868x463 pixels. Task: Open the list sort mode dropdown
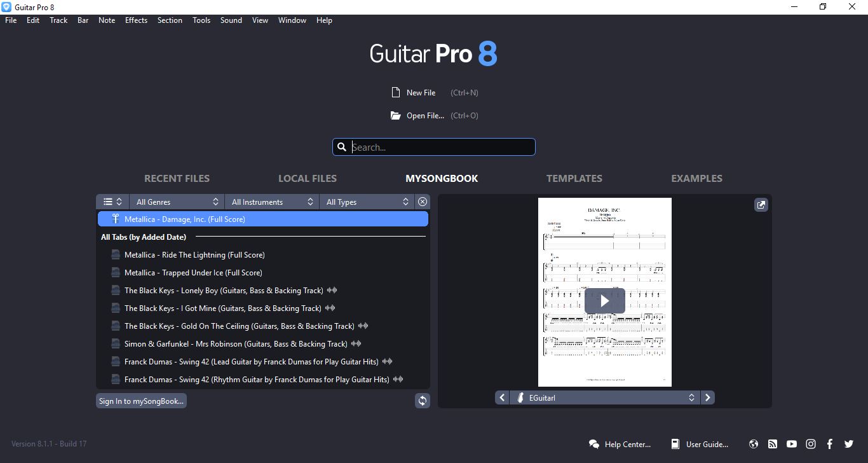pos(112,202)
